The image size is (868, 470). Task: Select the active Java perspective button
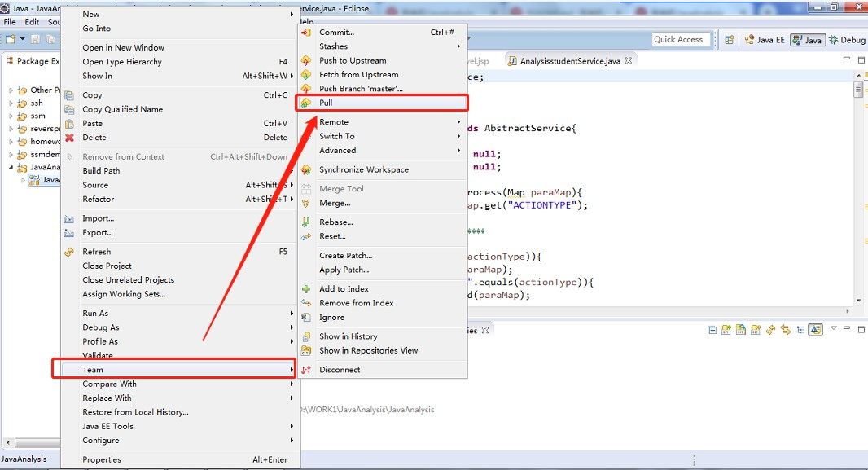pyautogui.click(x=808, y=40)
